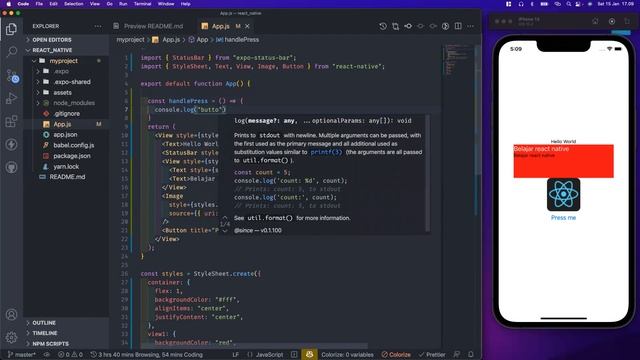Open editor more actions ellipsis
The width and height of the screenshot is (640, 360).
pos(471,26)
